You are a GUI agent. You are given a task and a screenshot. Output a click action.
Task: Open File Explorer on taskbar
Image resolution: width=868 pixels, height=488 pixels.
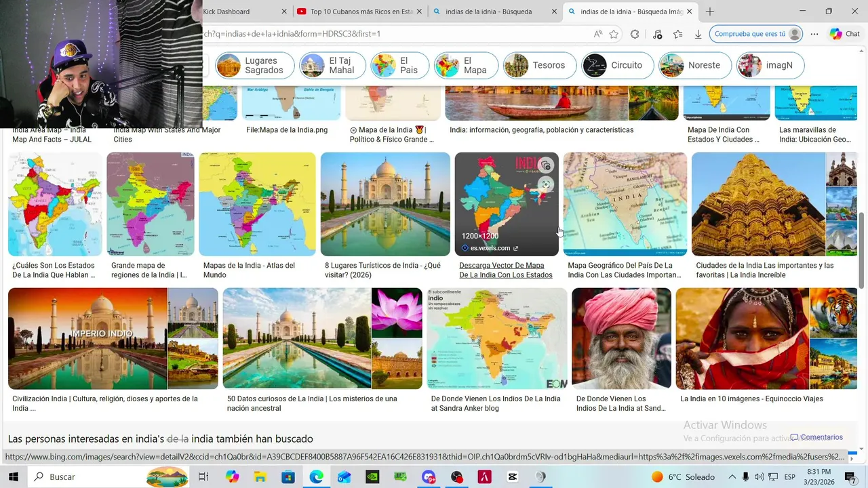coord(260,476)
